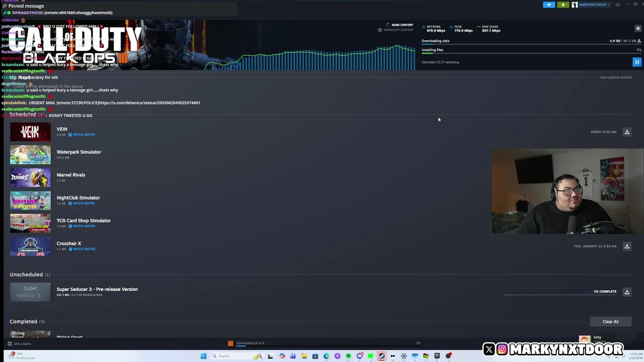Screen dimensions: 644x362
Task: Click the Network speed legend
Action: (434, 29)
